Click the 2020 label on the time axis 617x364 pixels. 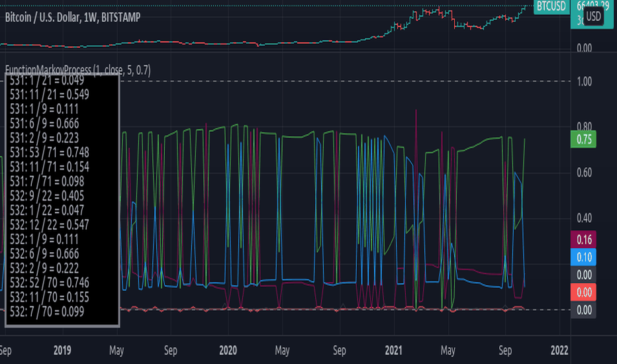pos(228,350)
